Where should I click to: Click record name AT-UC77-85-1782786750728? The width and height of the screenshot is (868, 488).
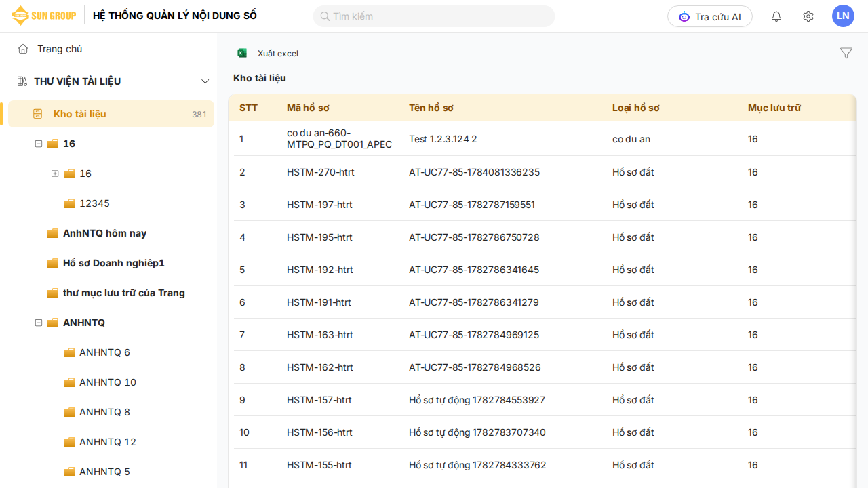coord(474,237)
